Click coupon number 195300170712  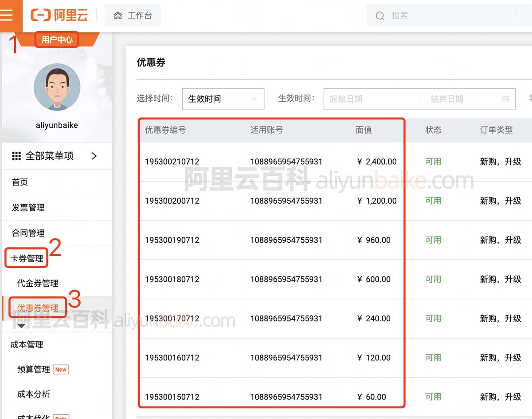click(172, 319)
